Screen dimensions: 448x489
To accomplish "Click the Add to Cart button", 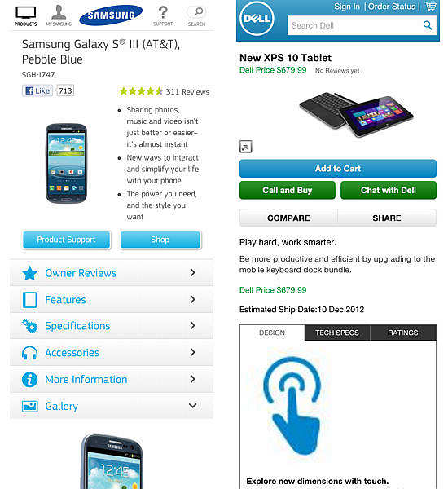I will pyautogui.click(x=338, y=169).
